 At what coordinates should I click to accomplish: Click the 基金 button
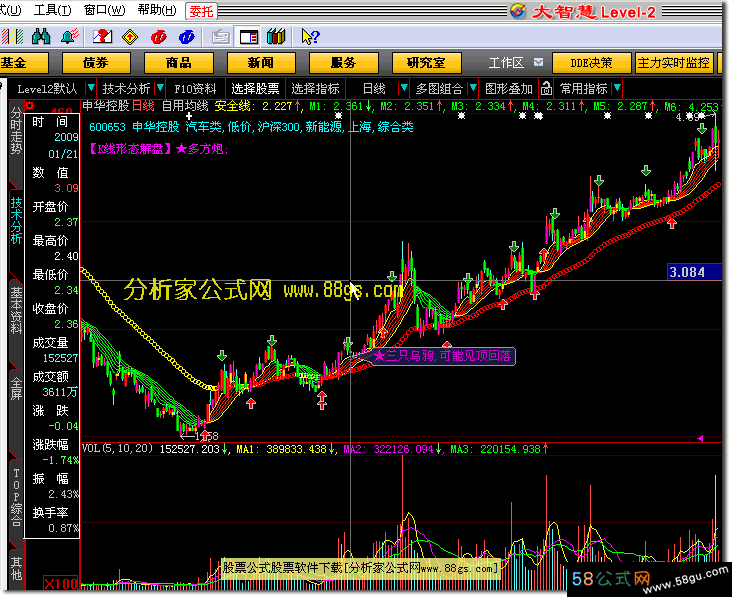tap(23, 63)
